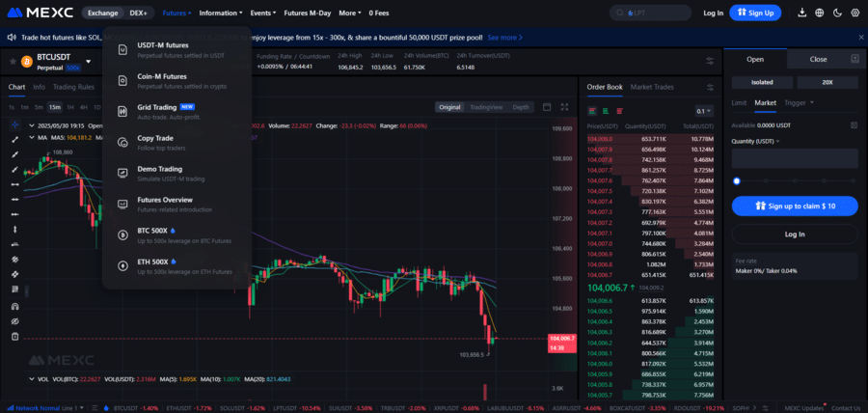Click the quantity input field
The image size is (868, 413).
795,158
